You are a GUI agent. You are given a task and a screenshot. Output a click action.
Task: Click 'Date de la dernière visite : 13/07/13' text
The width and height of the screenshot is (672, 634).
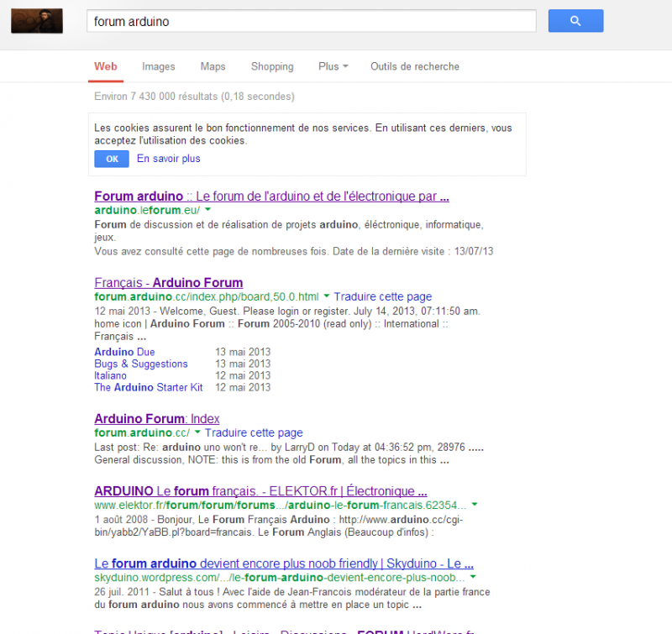(413, 251)
